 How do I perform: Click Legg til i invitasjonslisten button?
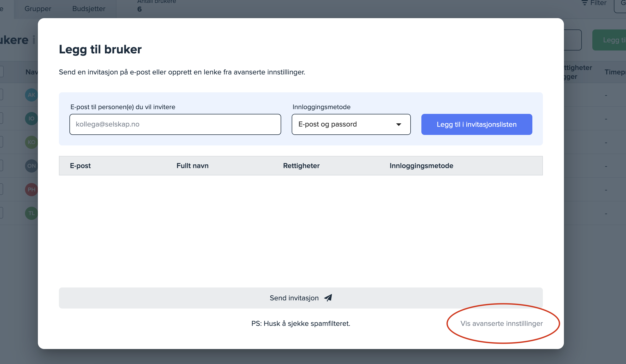(x=477, y=124)
